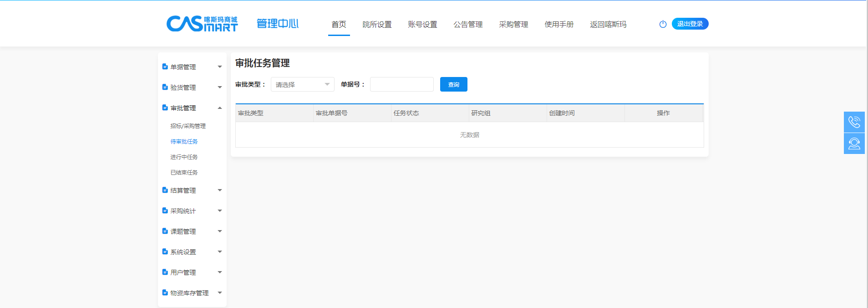Open the 采购管理 top menu item

click(513, 24)
